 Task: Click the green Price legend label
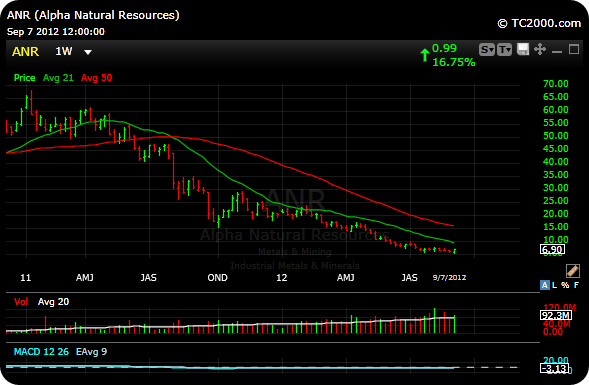click(24, 78)
